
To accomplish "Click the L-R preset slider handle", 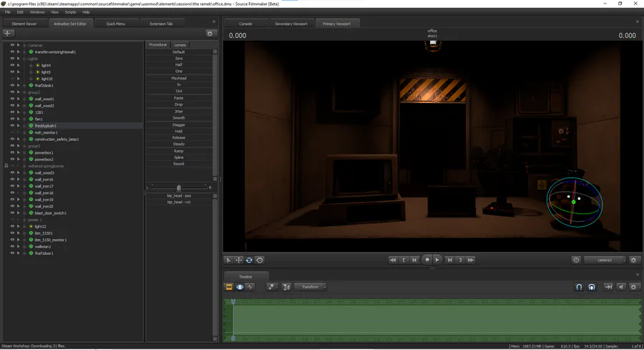I will click(179, 188).
